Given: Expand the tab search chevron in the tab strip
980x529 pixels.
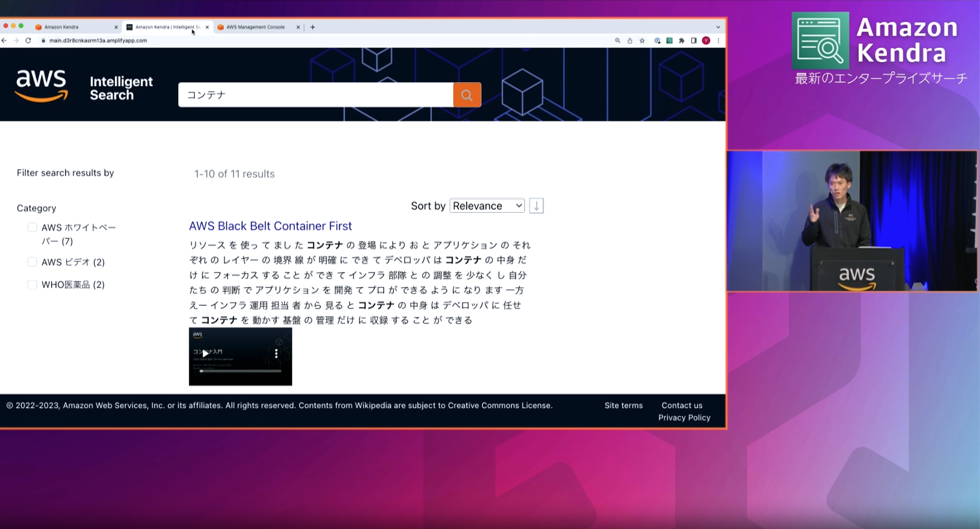Looking at the screenshot, I should coord(718,27).
